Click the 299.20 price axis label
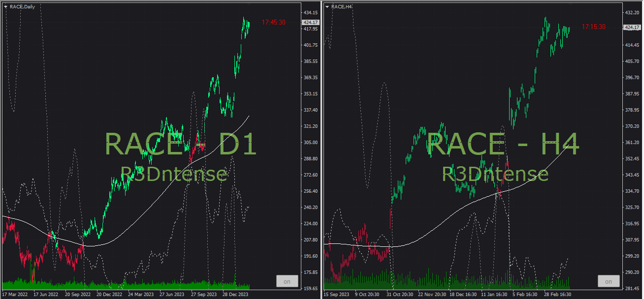 click(632, 256)
